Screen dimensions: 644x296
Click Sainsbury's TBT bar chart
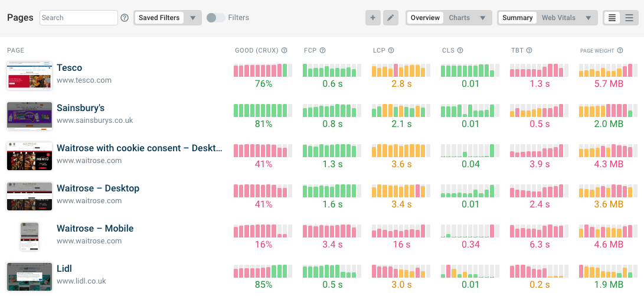click(x=540, y=110)
